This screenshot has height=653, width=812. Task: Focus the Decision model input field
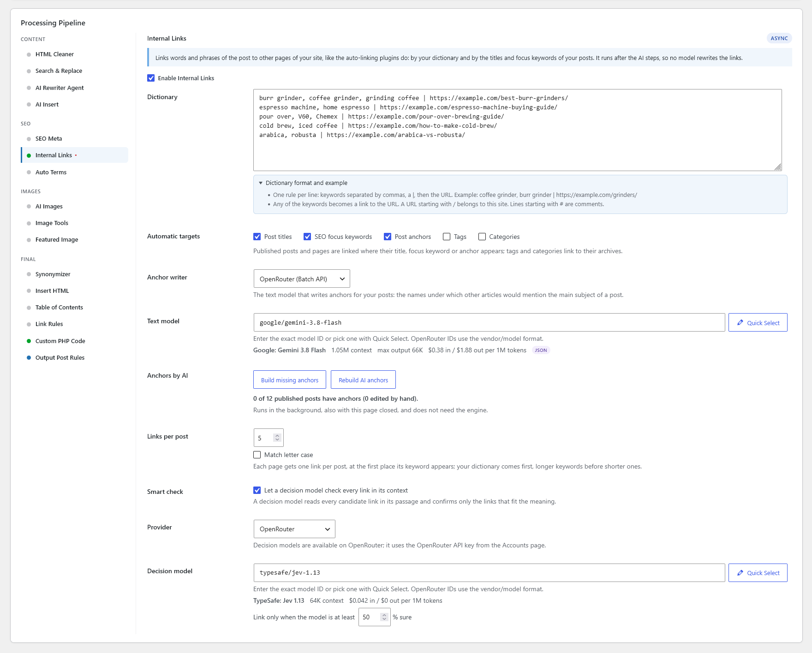489,573
